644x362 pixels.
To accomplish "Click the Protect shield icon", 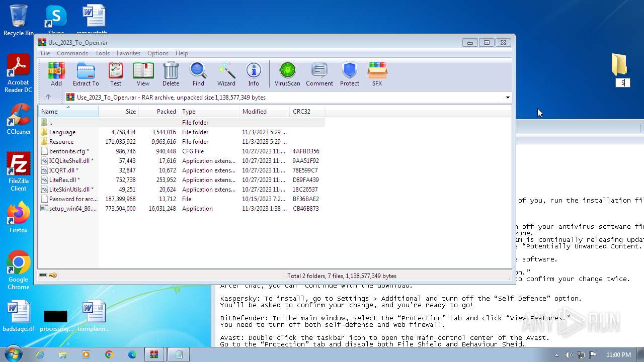I will 349,74.
